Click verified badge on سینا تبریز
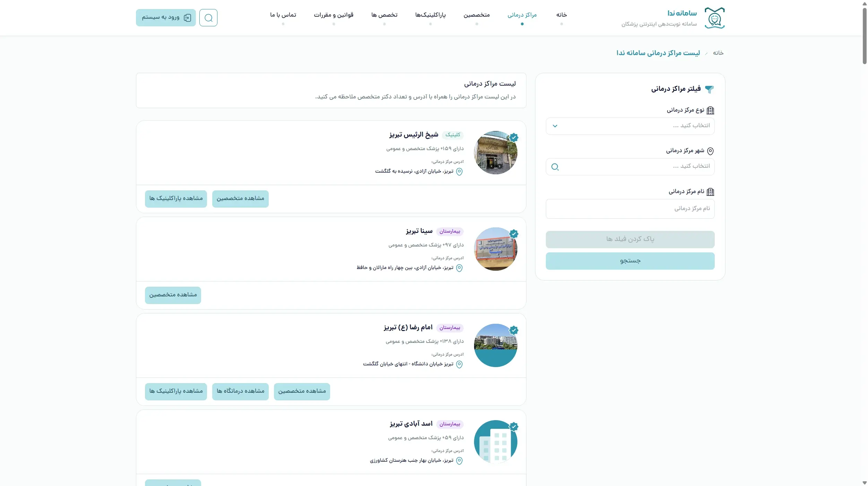 (514, 234)
